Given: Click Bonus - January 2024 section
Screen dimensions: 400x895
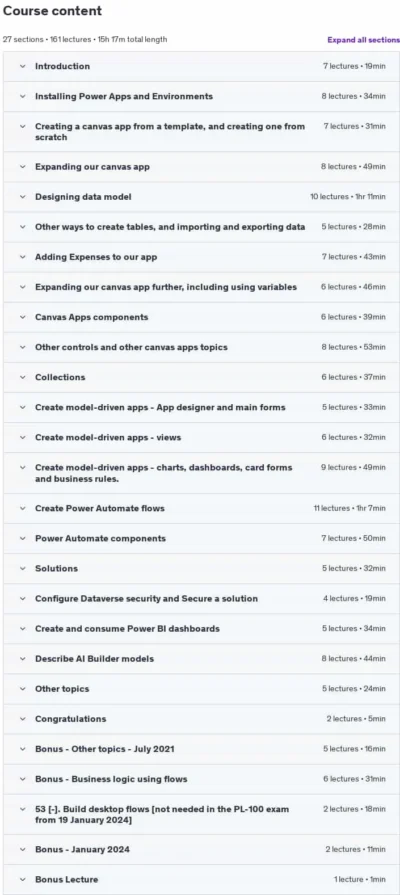Looking at the screenshot, I should coord(201,849).
